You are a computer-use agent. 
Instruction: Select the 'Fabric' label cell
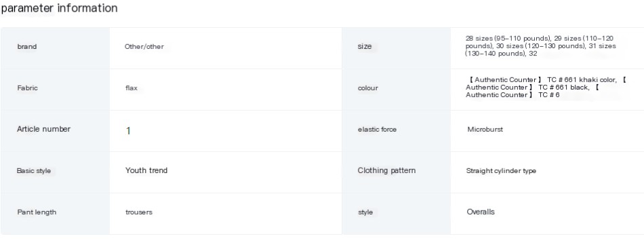(55, 90)
